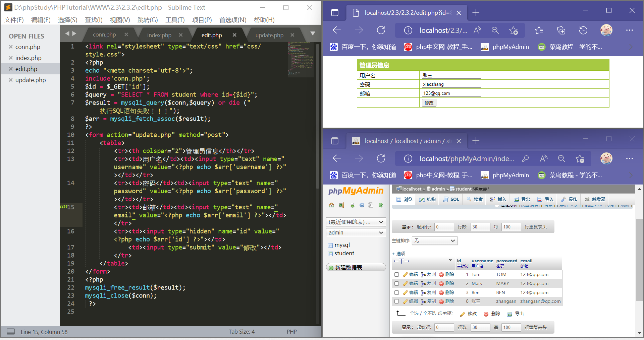Close the index.php tab in Sublime Text
The image size is (644, 340).
181,35
